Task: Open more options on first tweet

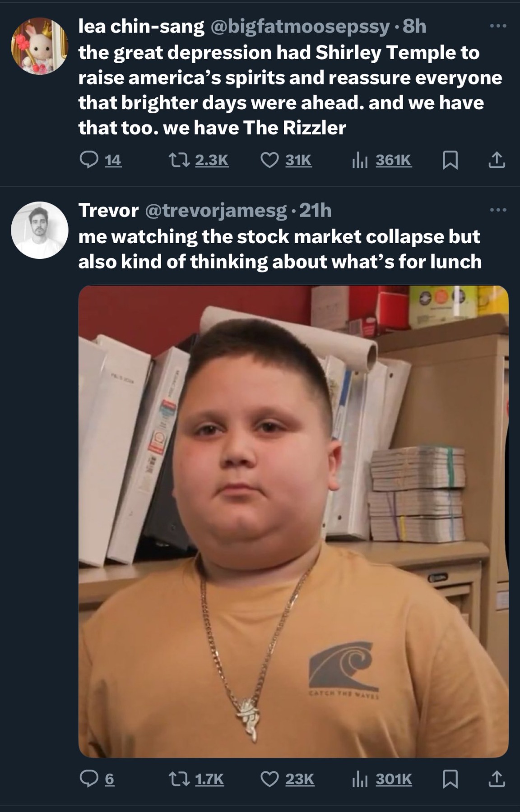Action: 498,26
